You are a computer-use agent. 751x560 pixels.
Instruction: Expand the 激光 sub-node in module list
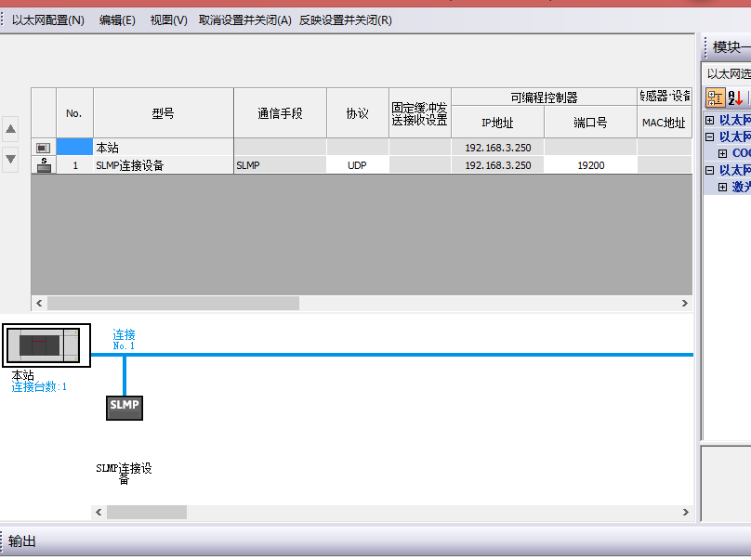[722, 187]
